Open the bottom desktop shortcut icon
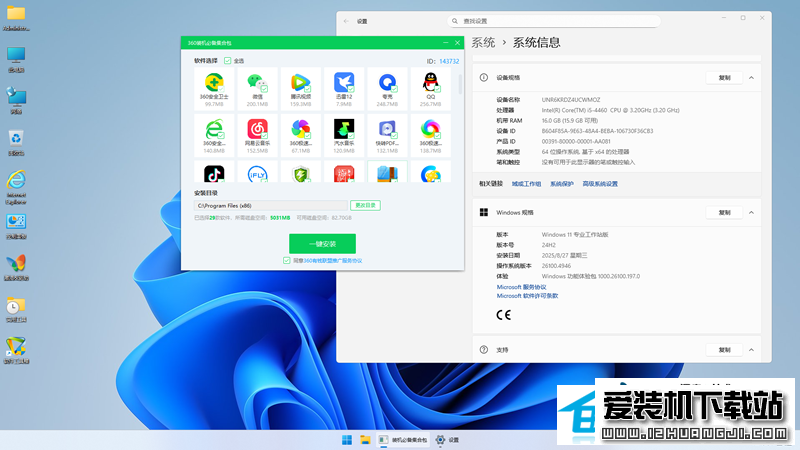This screenshot has height=450, width=800. pos(16,347)
